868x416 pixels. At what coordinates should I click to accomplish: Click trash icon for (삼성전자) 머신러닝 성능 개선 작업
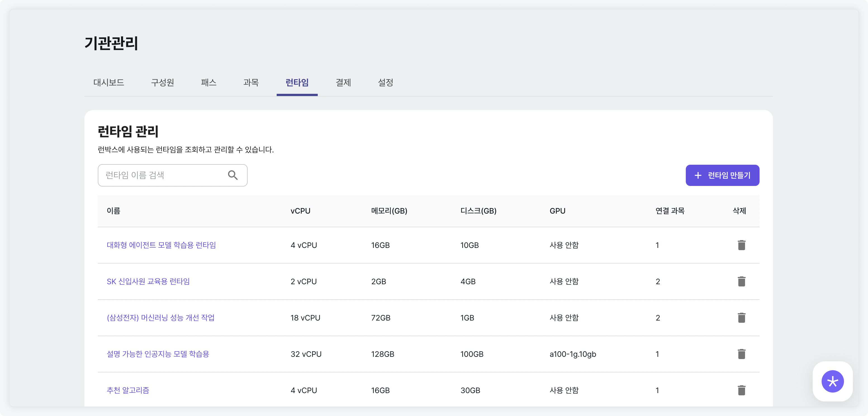741,318
